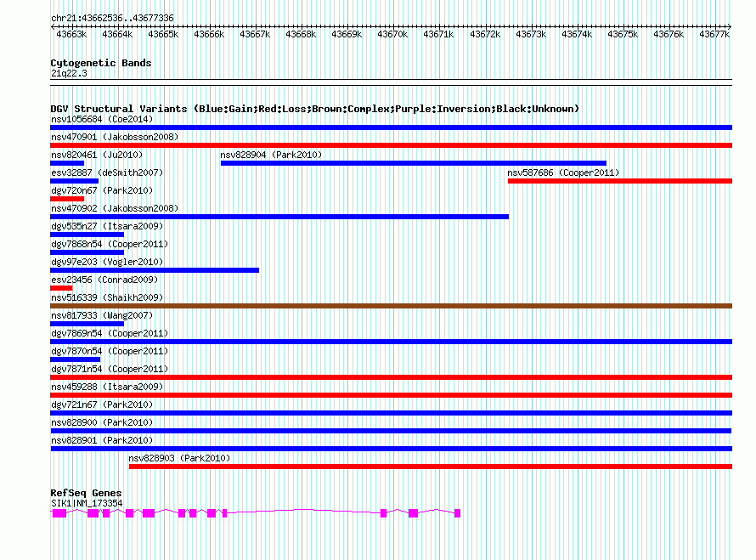Click the 43670k ruler tick label
The width and height of the screenshot is (756, 560).
tap(392, 34)
